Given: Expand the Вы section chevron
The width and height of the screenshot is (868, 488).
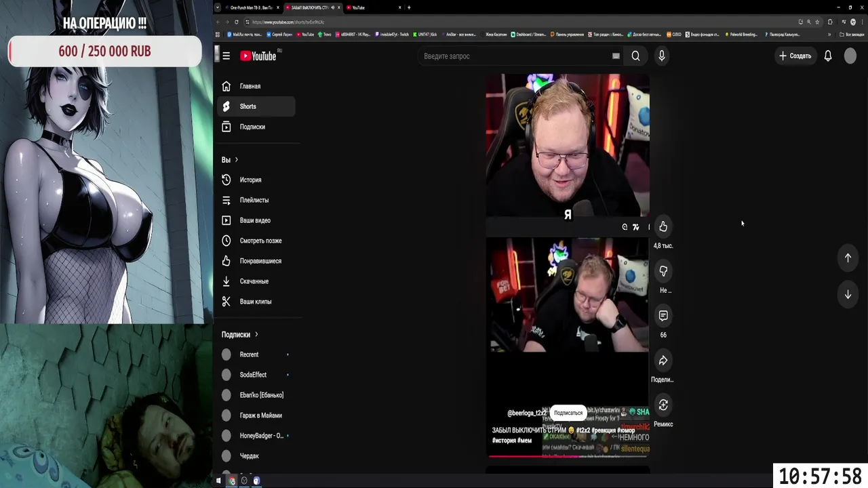Looking at the screenshot, I should [236, 160].
